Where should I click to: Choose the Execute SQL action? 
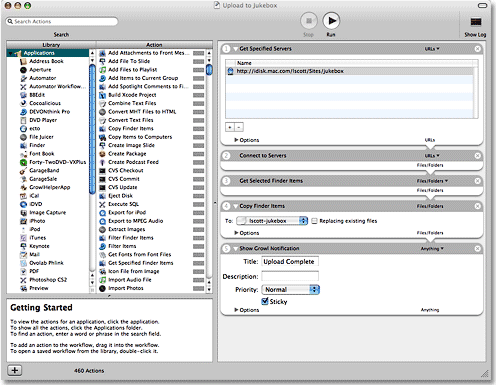pos(123,204)
